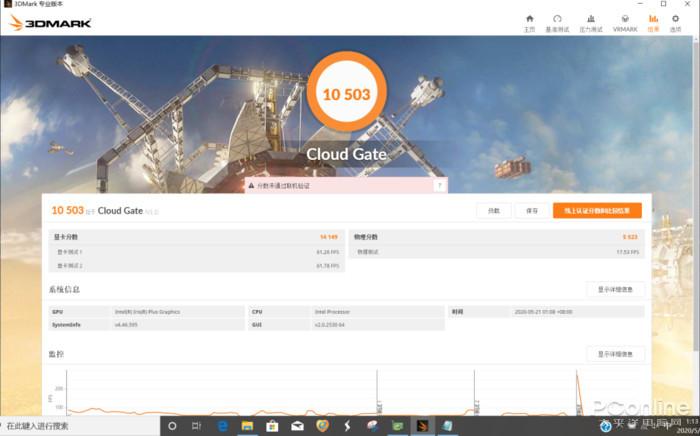Image resolution: width=700 pixels, height=436 pixels.
Task: Click the 分数 button next to save
Action: (494, 211)
